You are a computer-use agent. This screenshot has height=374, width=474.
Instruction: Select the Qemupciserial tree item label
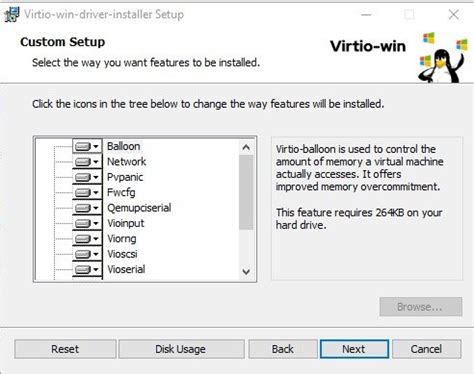pos(139,208)
